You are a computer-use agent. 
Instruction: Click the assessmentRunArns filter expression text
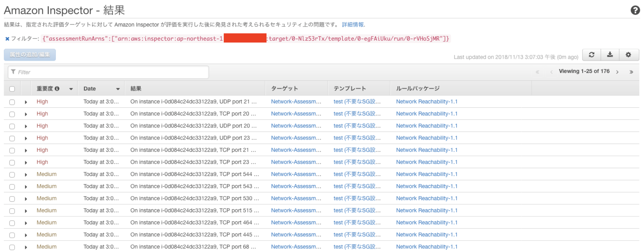tap(246, 39)
